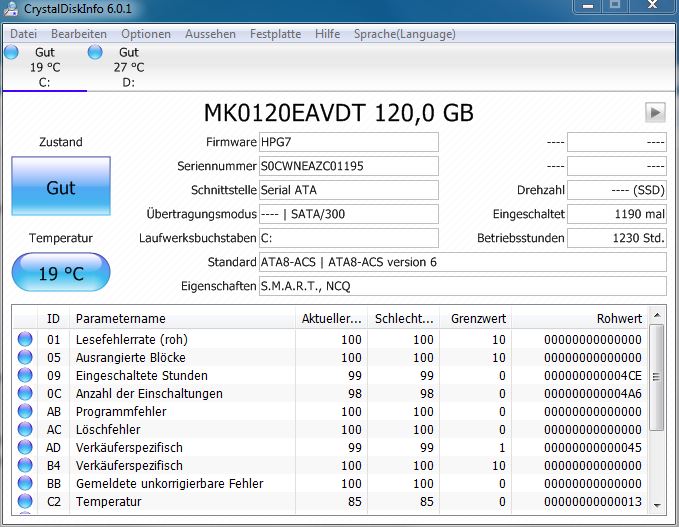Select drive D: tab at 27 °C
Viewport: 679px width, 527px height.
click(x=129, y=67)
